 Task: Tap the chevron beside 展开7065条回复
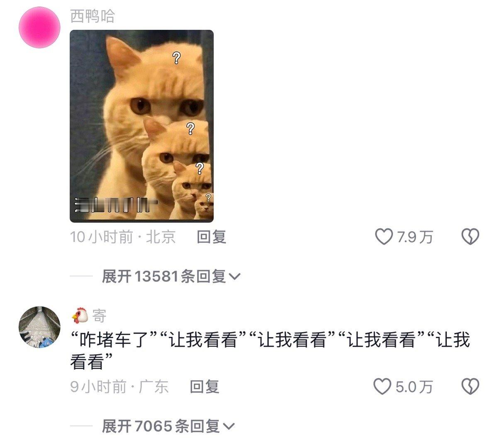tap(229, 426)
